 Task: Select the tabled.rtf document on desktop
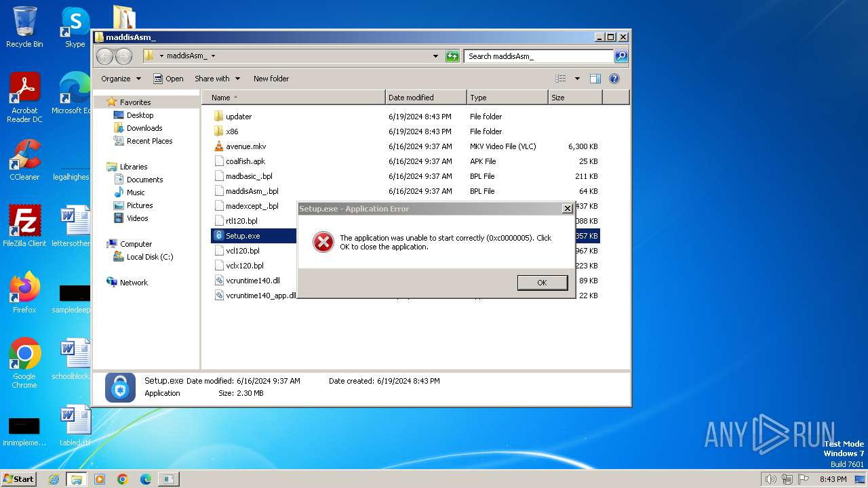74,426
